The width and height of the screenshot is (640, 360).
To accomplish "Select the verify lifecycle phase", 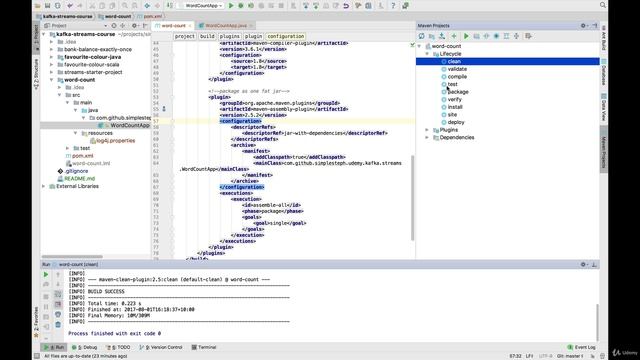I will (454, 100).
